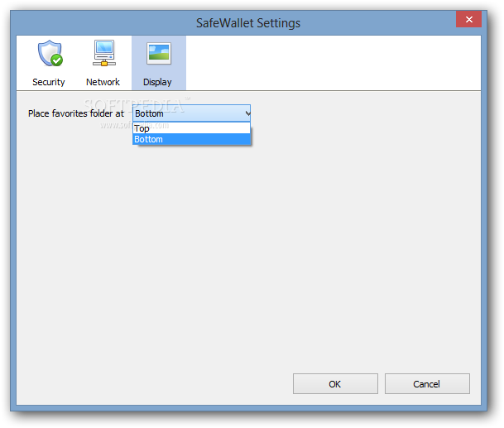Click the Display tab label

click(157, 82)
